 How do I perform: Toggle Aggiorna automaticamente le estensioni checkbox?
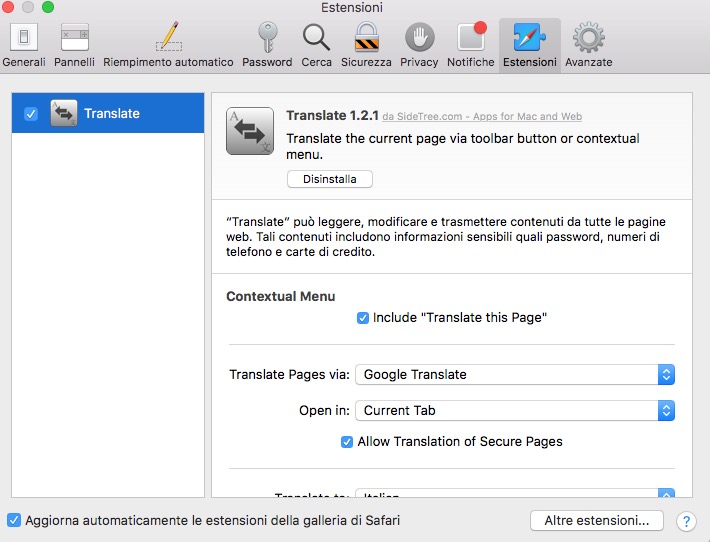click(x=14, y=520)
